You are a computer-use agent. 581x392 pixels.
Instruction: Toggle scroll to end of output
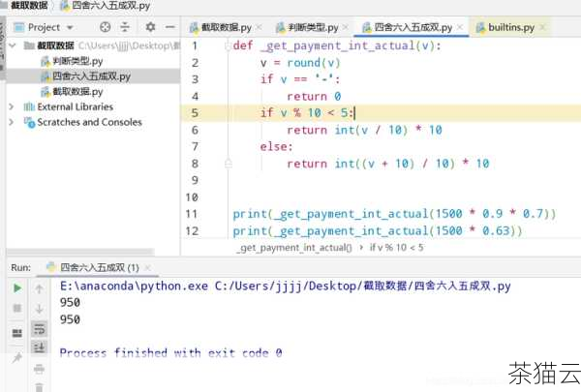(x=40, y=347)
